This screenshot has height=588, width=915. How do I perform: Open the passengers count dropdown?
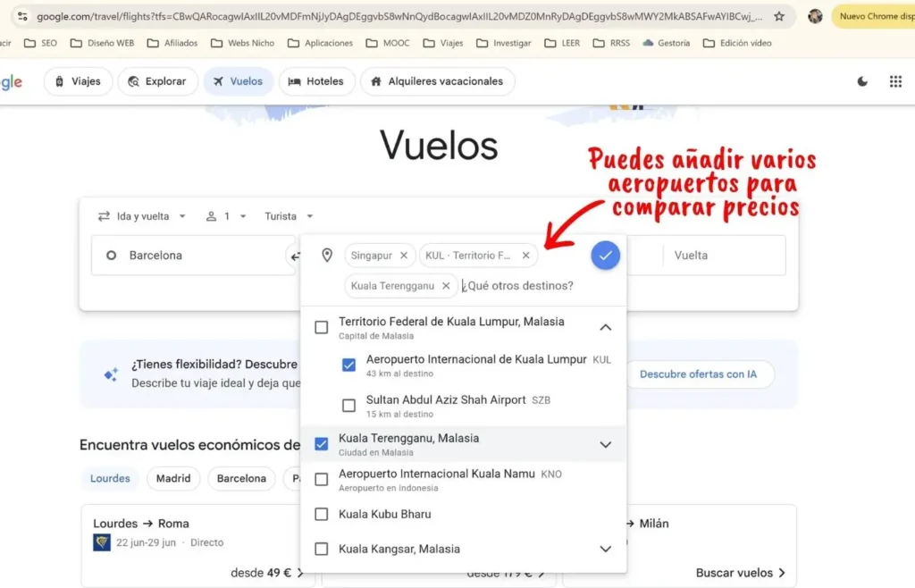pos(226,216)
